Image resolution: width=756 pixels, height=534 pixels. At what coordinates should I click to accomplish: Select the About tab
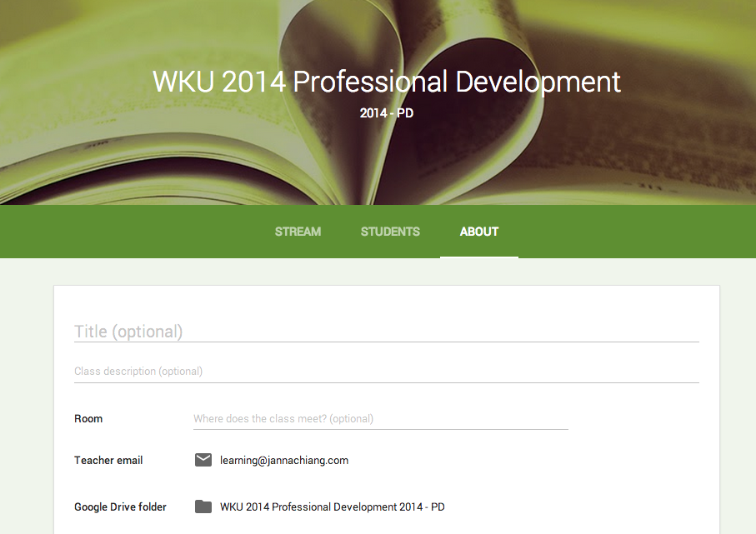(479, 232)
